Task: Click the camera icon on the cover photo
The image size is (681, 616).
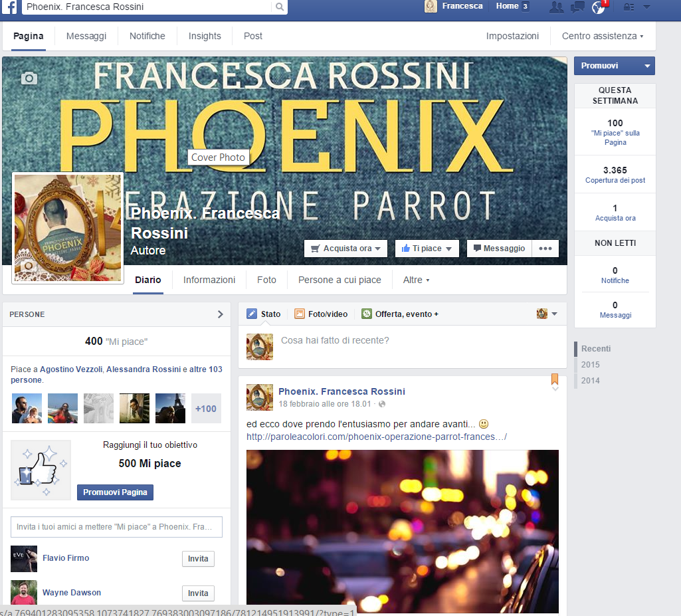Action: [x=29, y=78]
